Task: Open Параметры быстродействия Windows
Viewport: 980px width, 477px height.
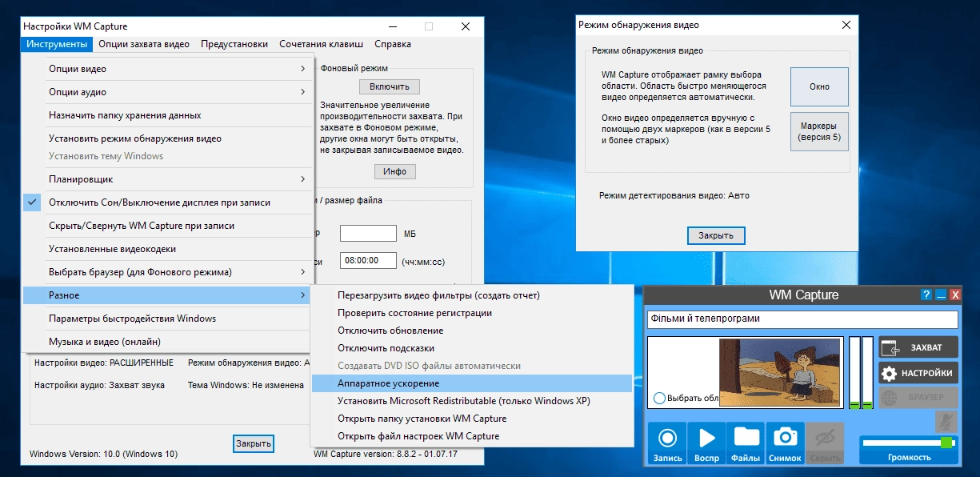Action: [x=168, y=319]
